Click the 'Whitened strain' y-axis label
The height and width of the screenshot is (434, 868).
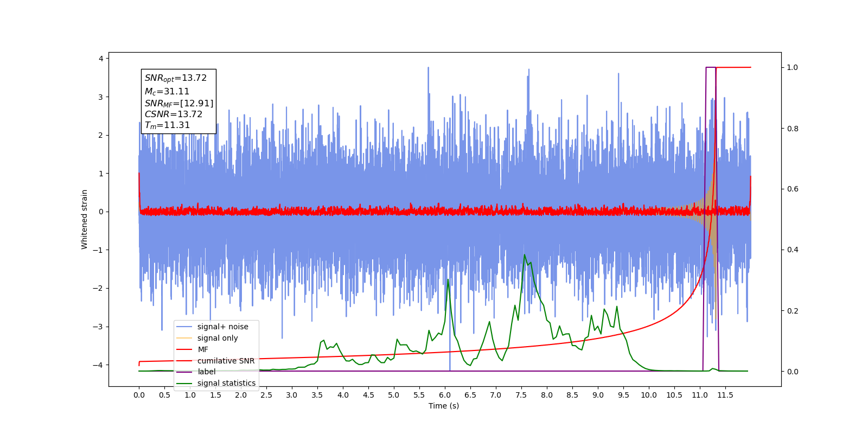85,219
